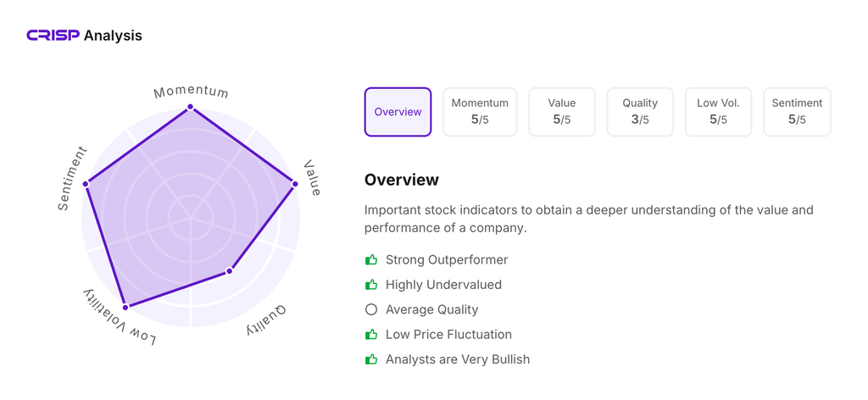The image size is (868, 400).
Task: Click thumbs-up icon beside Low Price Fluctuation
Action: [x=371, y=335]
